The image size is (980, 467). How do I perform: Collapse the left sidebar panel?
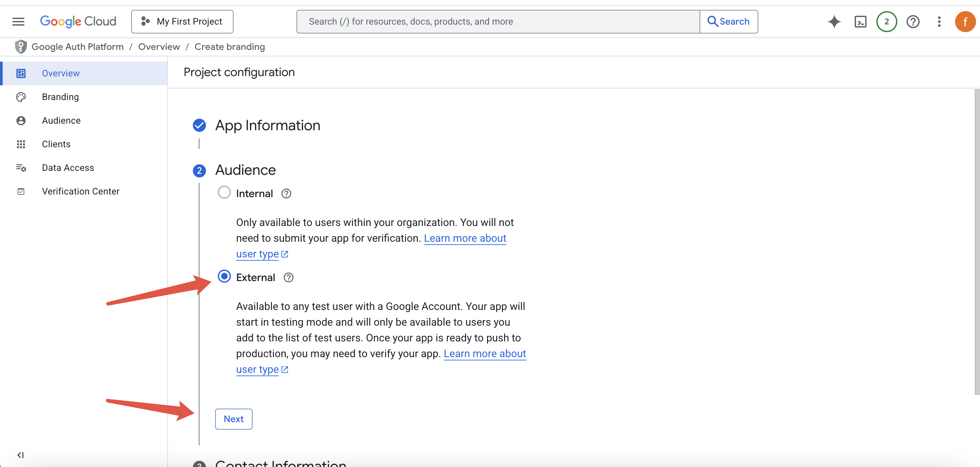pos(21,455)
